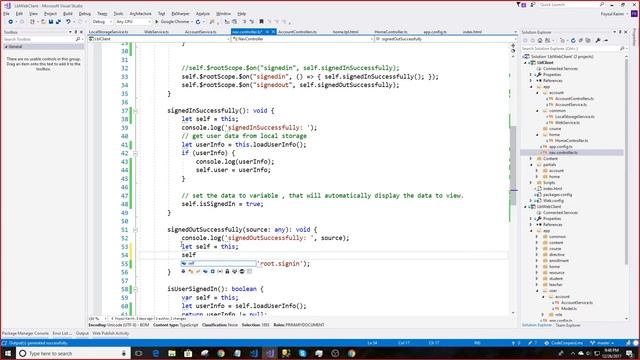
Task: Open the signedOutSuccessfully member dropdown
Action: [x=445, y=39]
